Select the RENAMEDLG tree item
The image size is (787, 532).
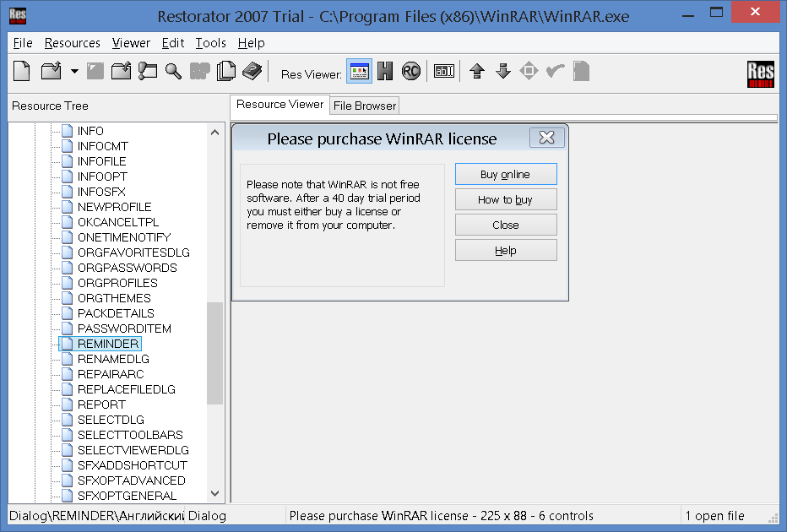tap(113, 359)
